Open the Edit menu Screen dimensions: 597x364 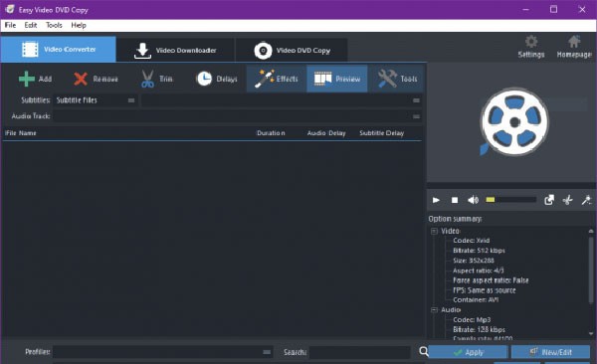[31, 25]
